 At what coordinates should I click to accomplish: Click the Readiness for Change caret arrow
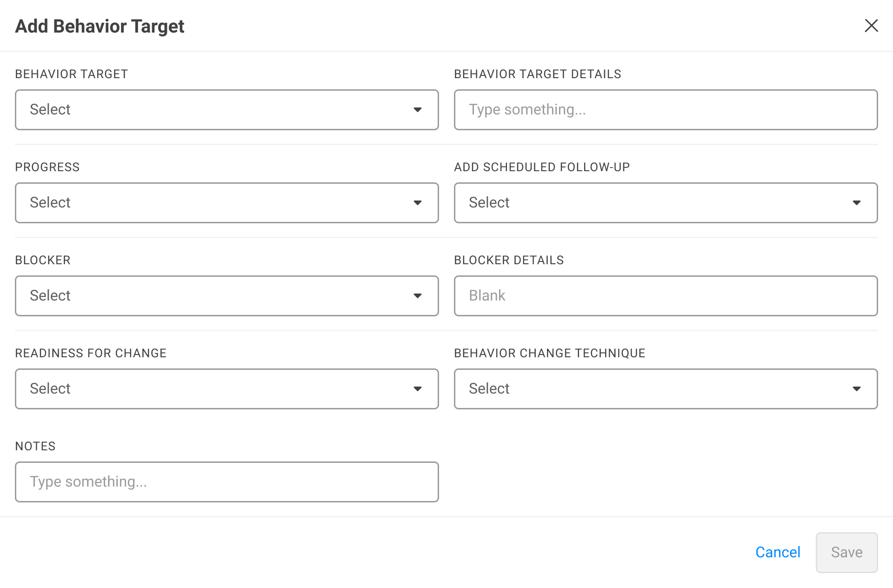418,389
